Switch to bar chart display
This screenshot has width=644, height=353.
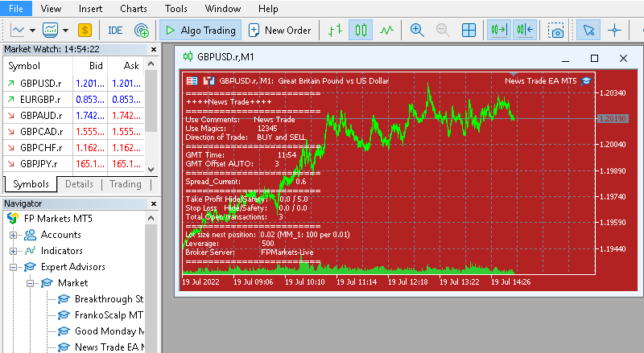coord(335,30)
